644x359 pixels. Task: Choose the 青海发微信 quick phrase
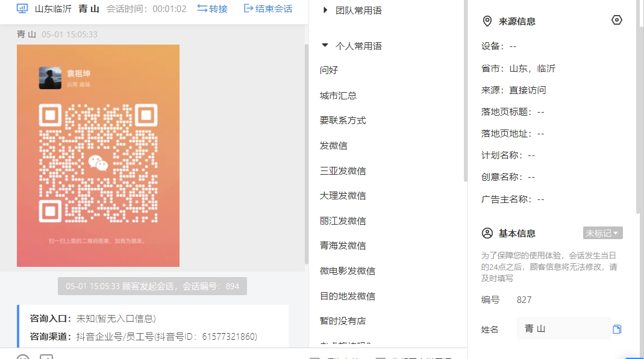point(343,246)
